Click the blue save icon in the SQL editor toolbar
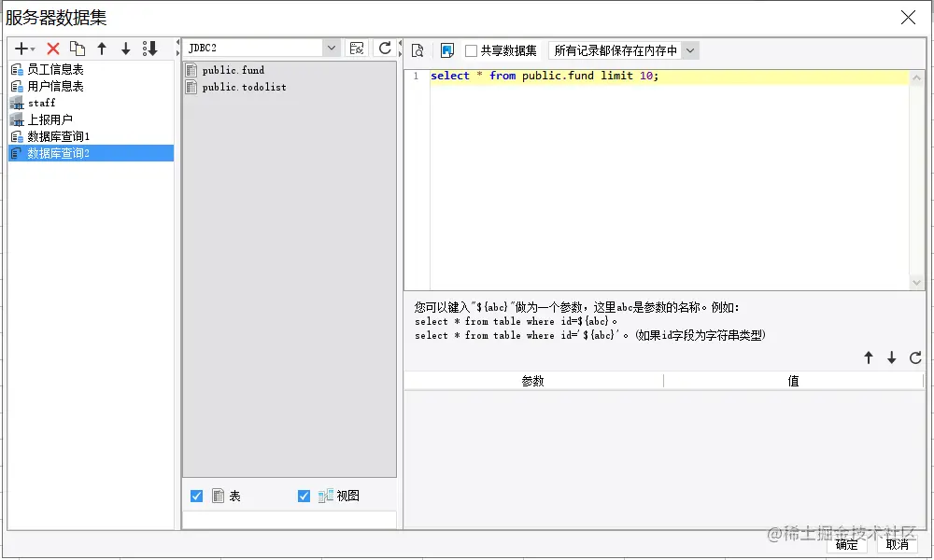 pos(446,50)
